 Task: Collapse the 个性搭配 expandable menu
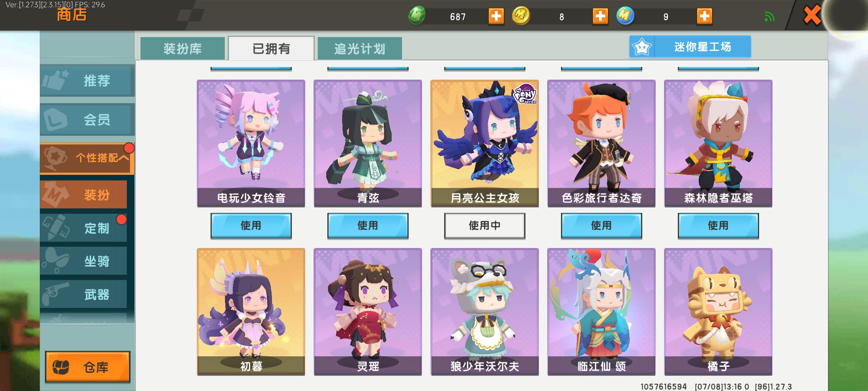tap(87, 158)
